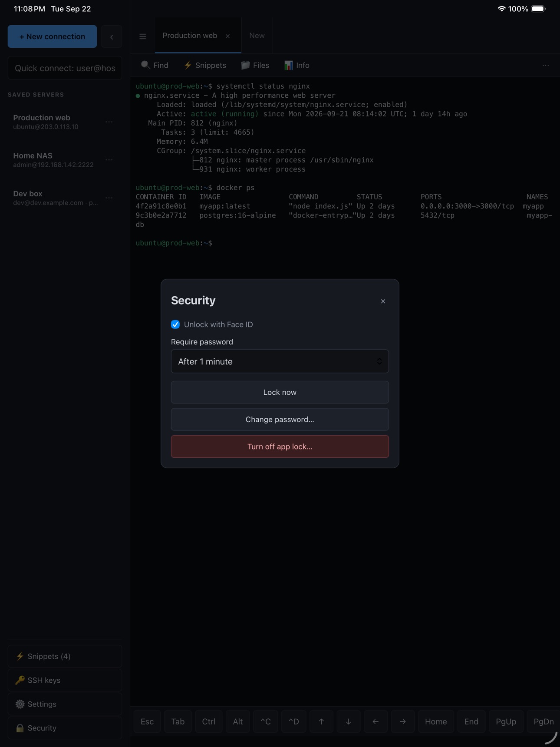Open the Info panel
This screenshot has width=560, height=747.
point(297,65)
